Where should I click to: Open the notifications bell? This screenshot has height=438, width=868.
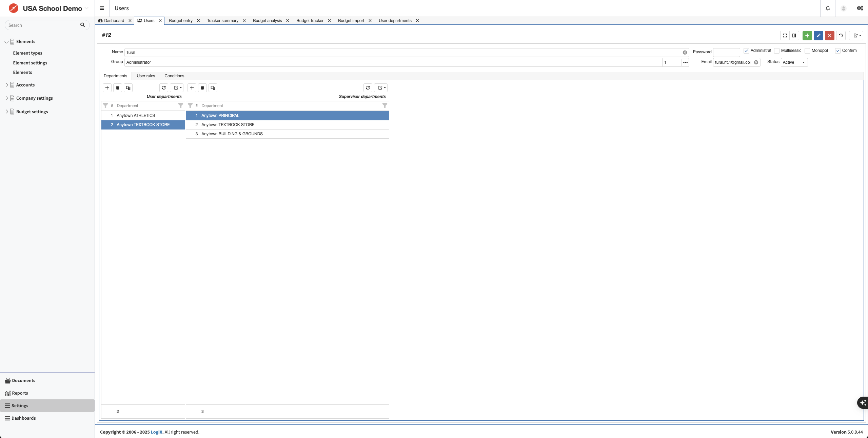(x=828, y=8)
